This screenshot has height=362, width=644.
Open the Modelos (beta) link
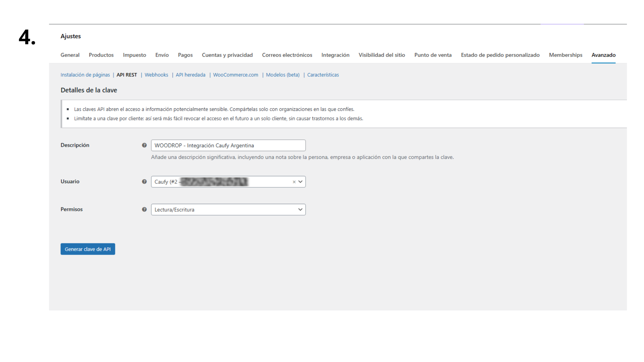[x=282, y=75]
